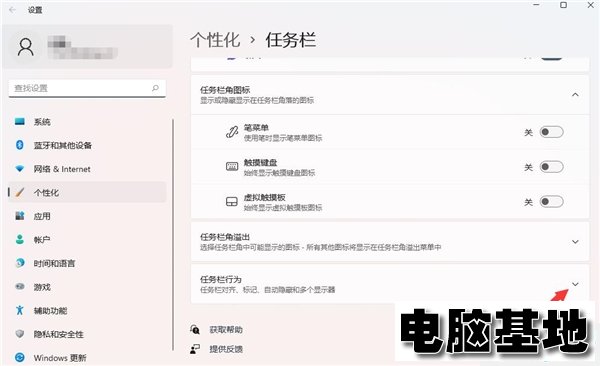Open the user account profile picture
Screen dimensions: 600x366
26,47
